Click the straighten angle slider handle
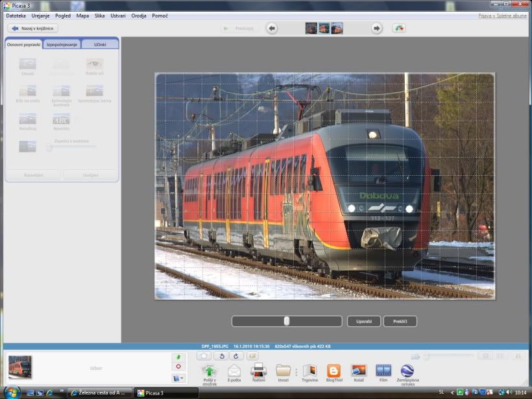 tap(287, 321)
